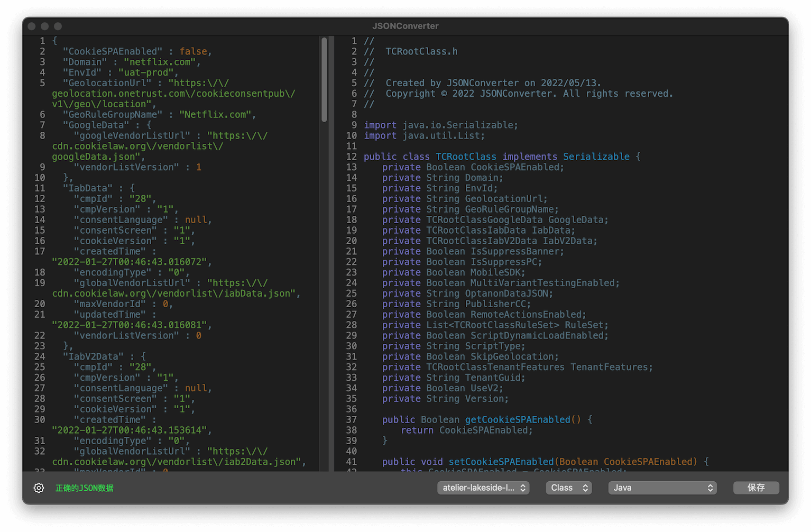Viewport: 811px width, 532px height.
Task: Click the "netflix.com" Domain value
Action: pyautogui.click(x=160, y=62)
